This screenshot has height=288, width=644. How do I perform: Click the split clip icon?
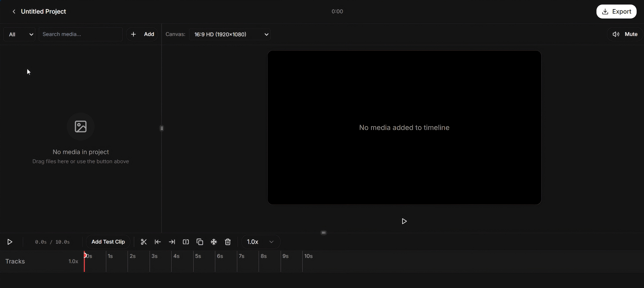(x=186, y=242)
